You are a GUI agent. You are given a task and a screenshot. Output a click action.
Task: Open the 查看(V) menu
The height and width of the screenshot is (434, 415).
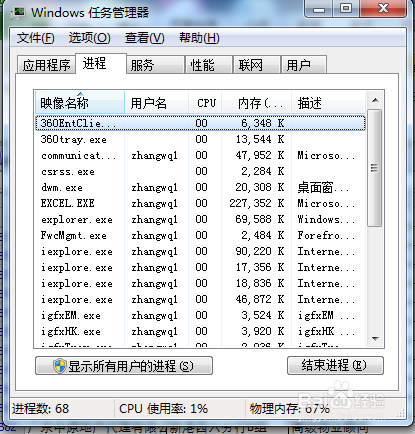(x=145, y=38)
